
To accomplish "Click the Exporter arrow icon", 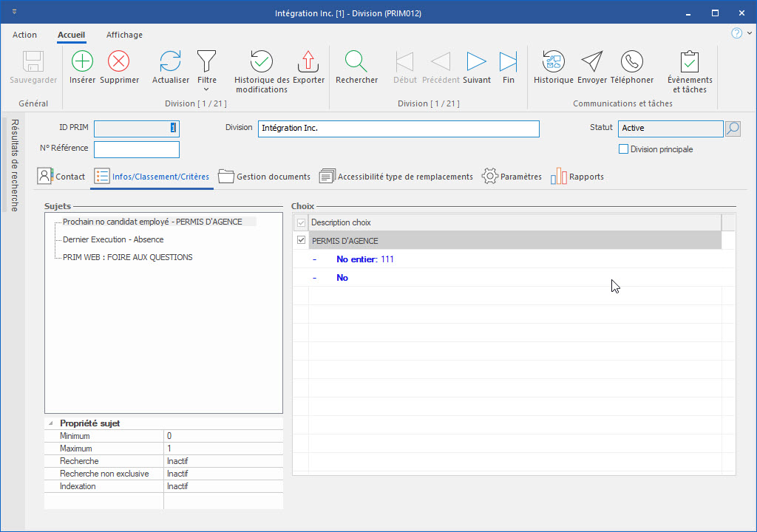I will [x=308, y=61].
